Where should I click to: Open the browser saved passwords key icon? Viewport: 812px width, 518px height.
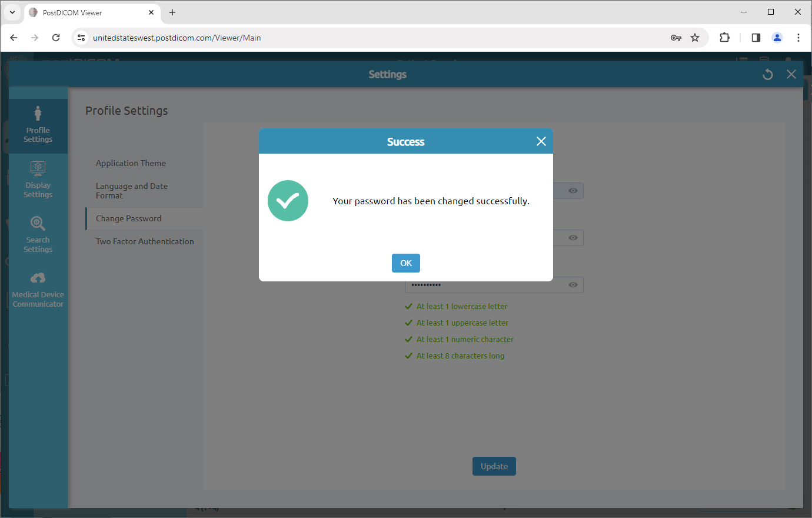[676, 37]
